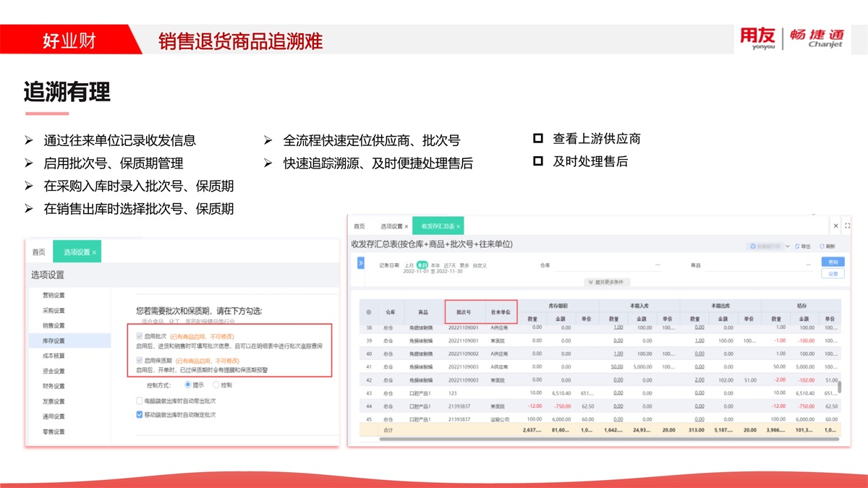Select the 控制 radio button

point(216,385)
